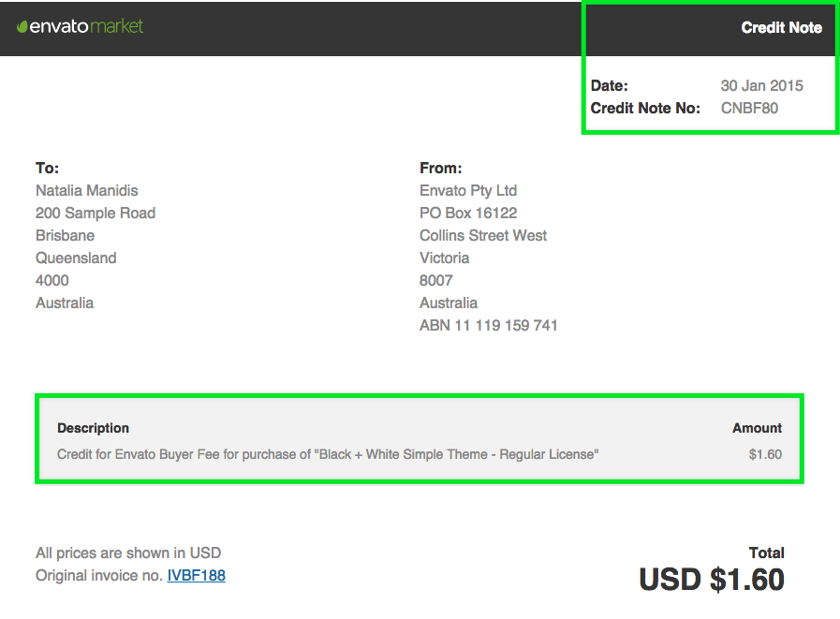
Task: Click the Credit Note No label
Action: [x=645, y=109]
